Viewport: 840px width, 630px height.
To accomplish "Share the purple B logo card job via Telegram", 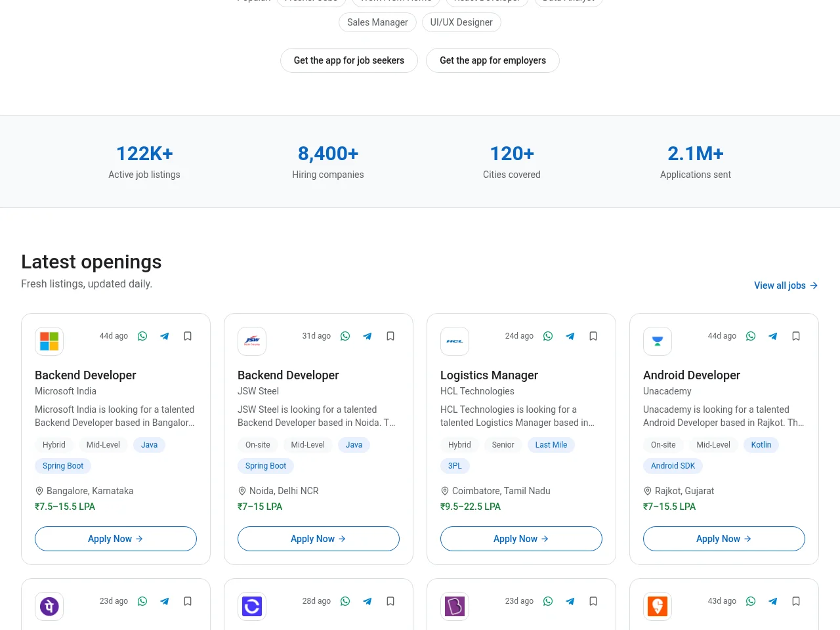I will pyautogui.click(x=570, y=601).
